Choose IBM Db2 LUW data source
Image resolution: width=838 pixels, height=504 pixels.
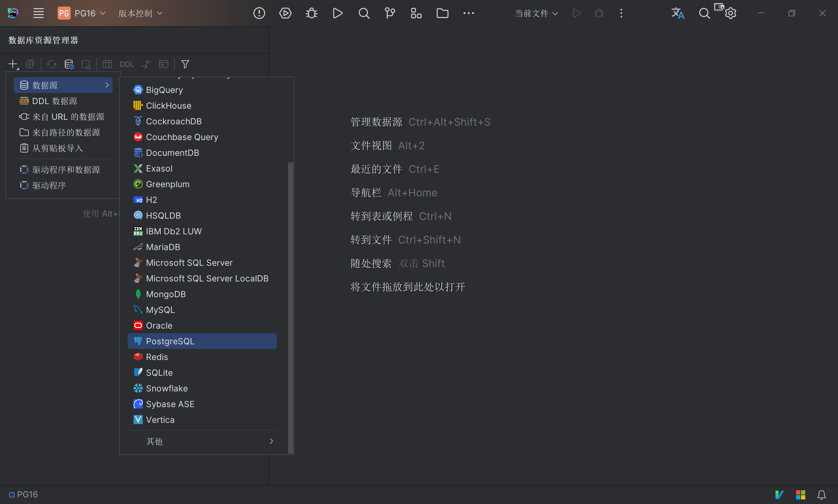pos(202,231)
